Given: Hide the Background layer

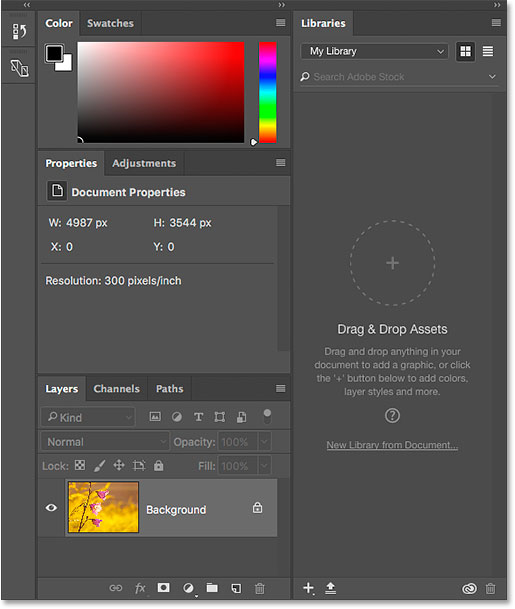Looking at the screenshot, I should point(51,508).
